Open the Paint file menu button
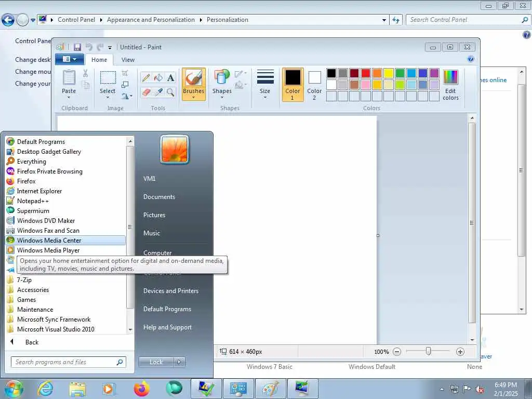 coord(70,59)
